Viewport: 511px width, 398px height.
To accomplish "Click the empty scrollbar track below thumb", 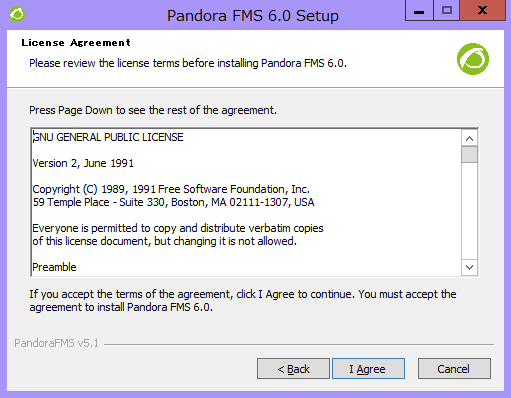I will pyautogui.click(x=469, y=211).
